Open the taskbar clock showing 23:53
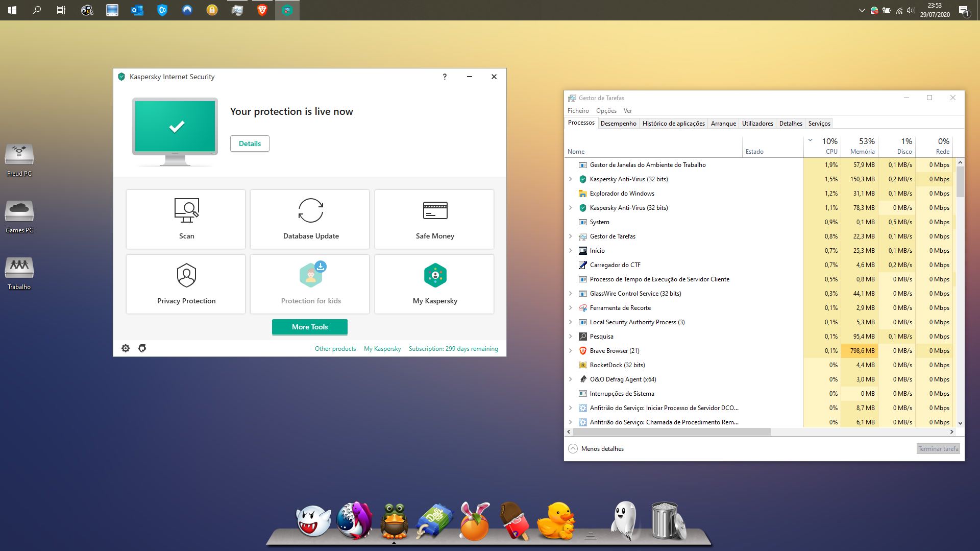The image size is (980, 551). [935, 10]
